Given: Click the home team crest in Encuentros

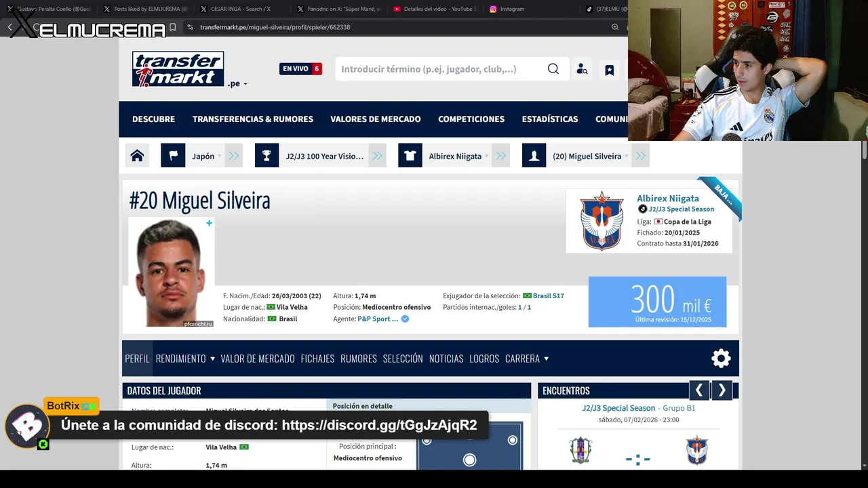Looking at the screenshot, I should (580, 450).
